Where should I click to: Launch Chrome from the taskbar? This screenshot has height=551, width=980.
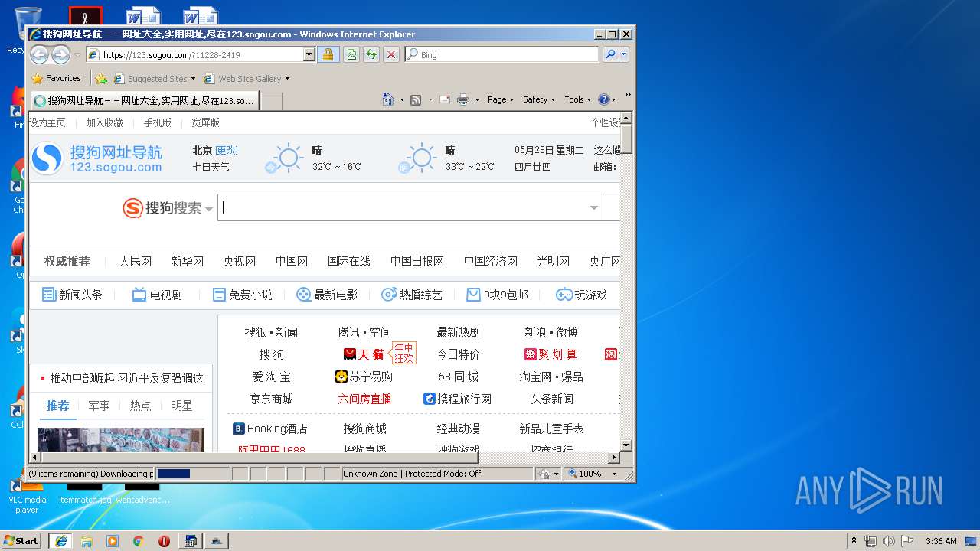pos(138,541)
